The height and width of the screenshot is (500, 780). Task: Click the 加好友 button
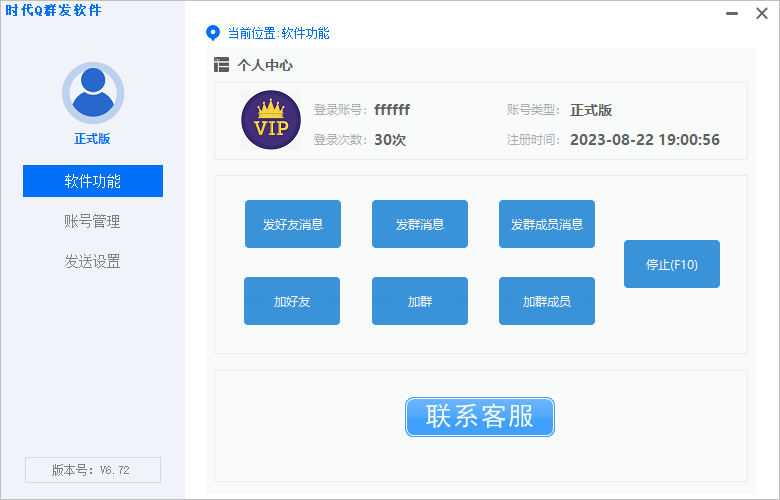coord(292,301)
